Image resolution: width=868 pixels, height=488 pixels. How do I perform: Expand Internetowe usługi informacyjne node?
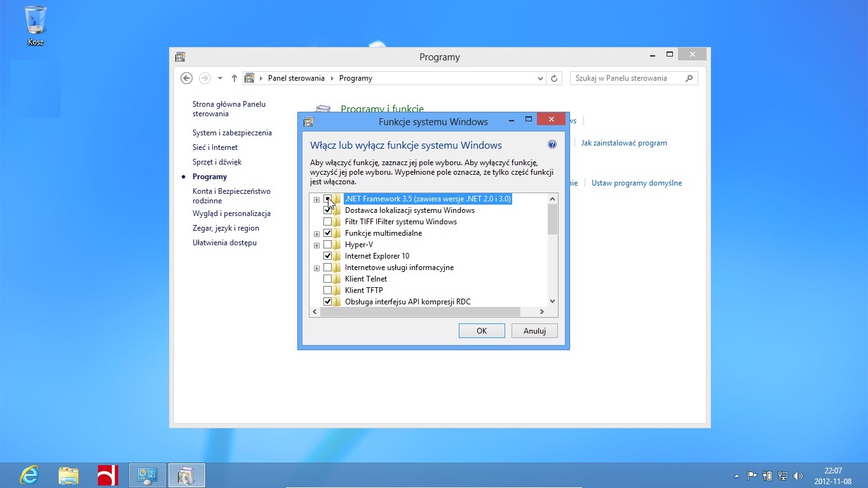(316, 268)
